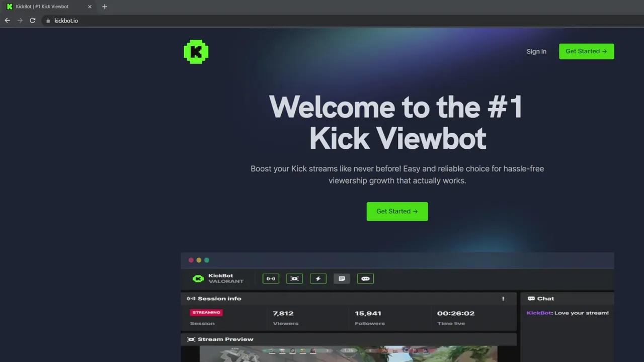Image resolution: width=644 pixels, height=362 pixels.
Task: Click the signal icon beside Session info heading
Action: click(x=191, y=299)
